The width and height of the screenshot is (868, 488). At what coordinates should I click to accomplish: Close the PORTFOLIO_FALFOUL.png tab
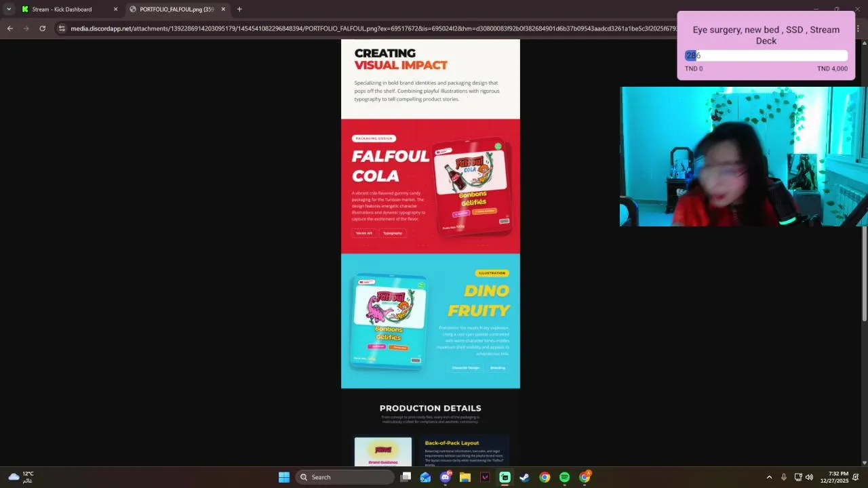[223, 9]
